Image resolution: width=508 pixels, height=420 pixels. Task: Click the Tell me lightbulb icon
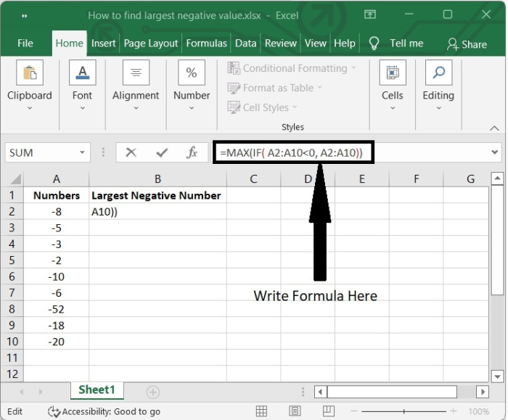click(374, 43)
